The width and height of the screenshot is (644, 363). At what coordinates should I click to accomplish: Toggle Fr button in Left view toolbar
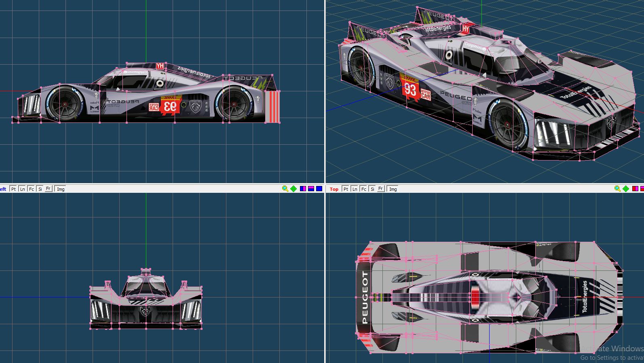(x=48, y=189)
